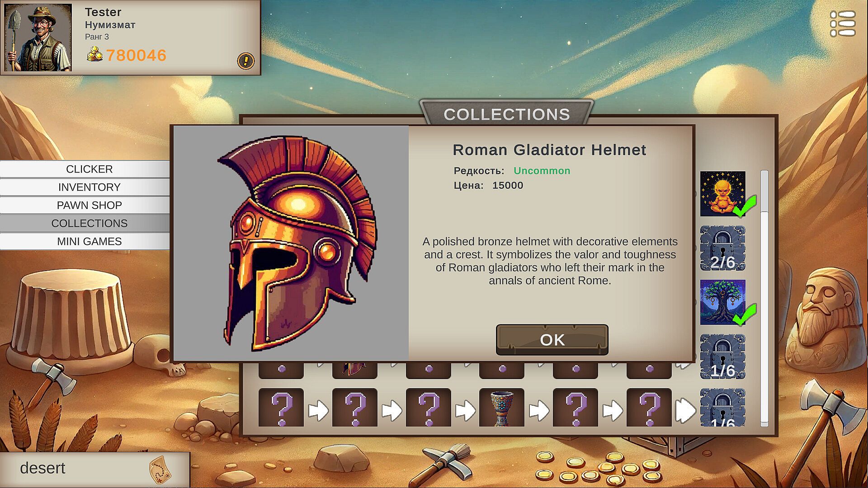Click the OK button in the dialog

point(552,339)
